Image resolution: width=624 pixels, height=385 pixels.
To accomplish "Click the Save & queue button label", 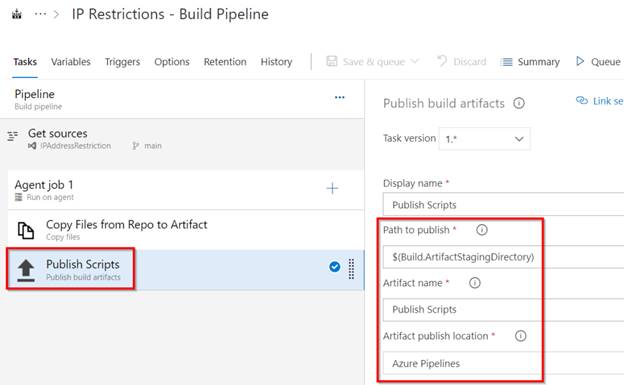I will click(374, 62).
